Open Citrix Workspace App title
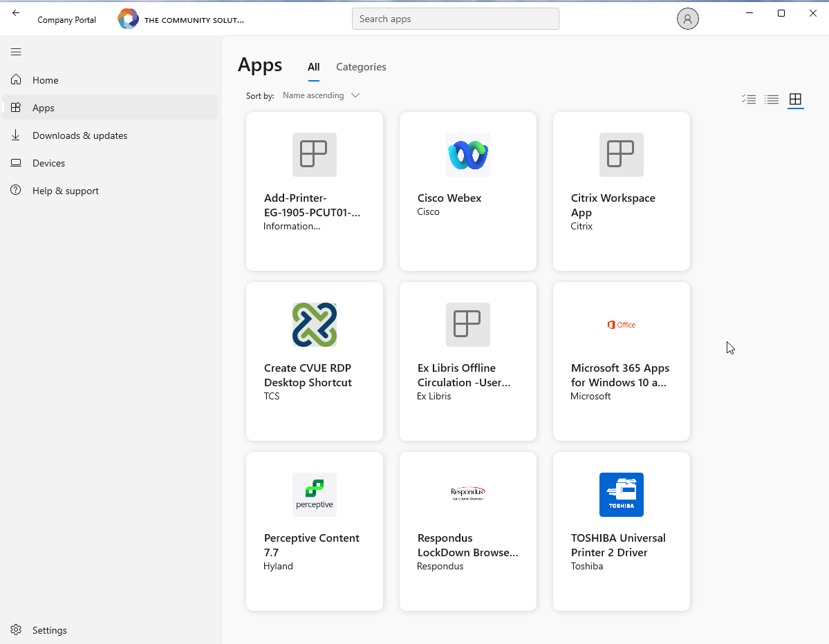The height and width of the screenshot is (644, 829). 613,205
